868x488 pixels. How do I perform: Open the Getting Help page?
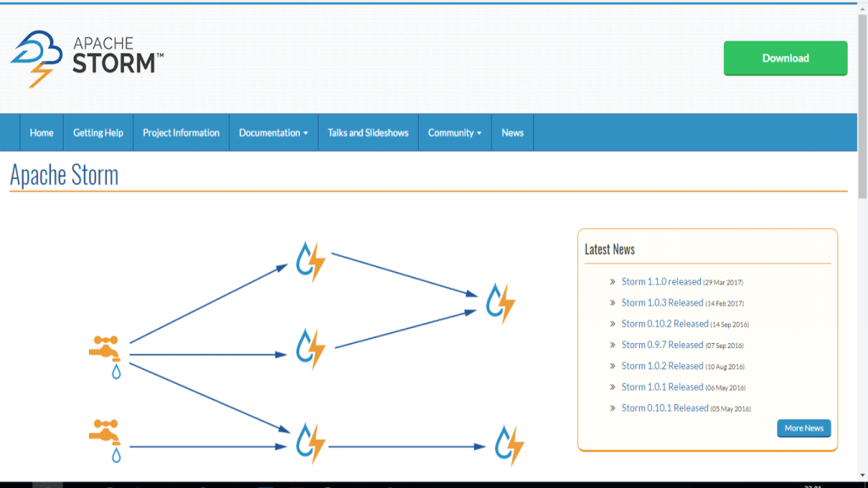click(x=98, y=133)
